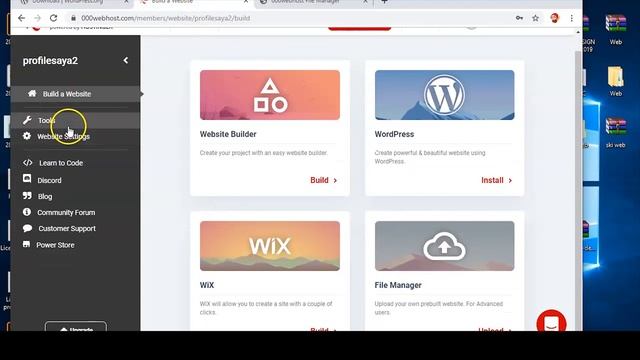
Task: Click the 000webhost URL in address bar
Action: pos(165,18)
